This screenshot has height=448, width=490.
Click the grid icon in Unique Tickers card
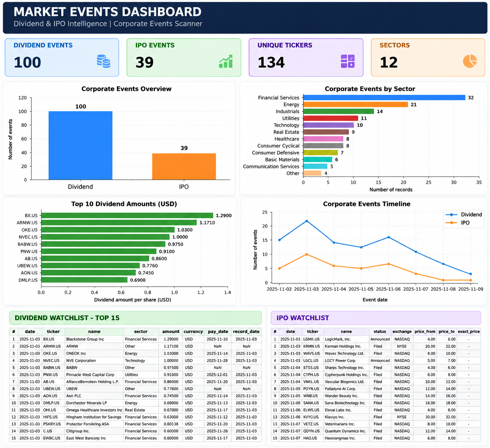(348, 61)
